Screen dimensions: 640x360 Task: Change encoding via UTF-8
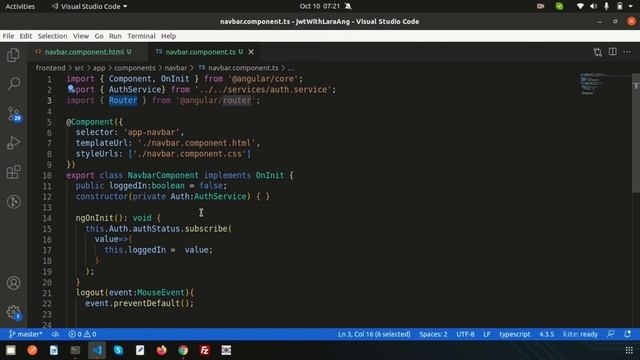(465, 334)
